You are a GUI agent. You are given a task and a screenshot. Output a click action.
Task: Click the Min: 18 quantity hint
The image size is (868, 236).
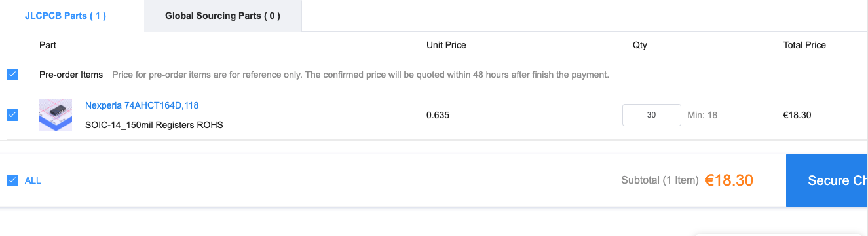point(702,115)
